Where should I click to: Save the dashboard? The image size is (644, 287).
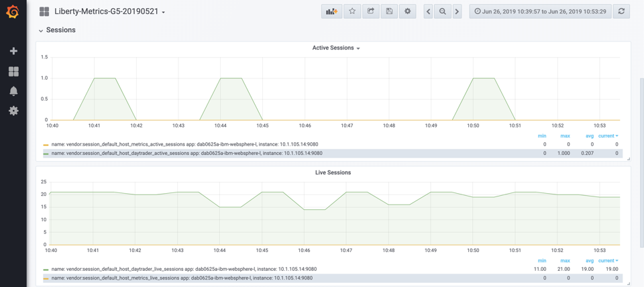click(x=389, y=11)
